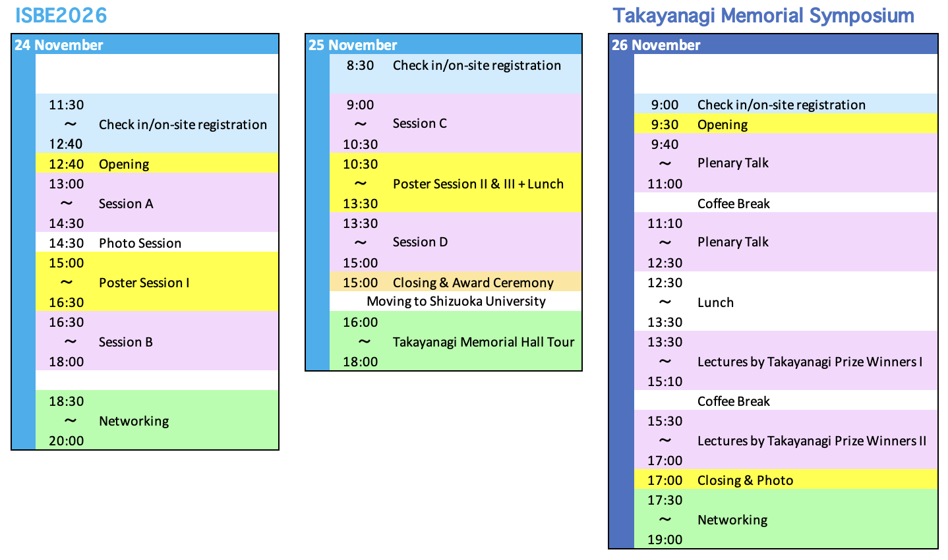Click the "Opening" entry on 26 November

pos(723,125)
